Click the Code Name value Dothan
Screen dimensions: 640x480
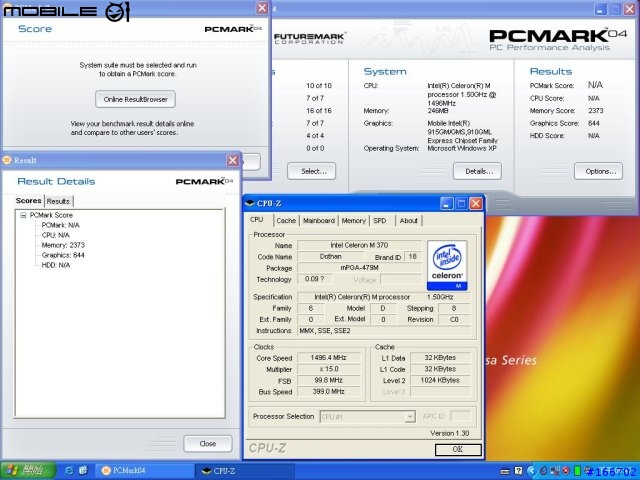(x=331, y=257)
